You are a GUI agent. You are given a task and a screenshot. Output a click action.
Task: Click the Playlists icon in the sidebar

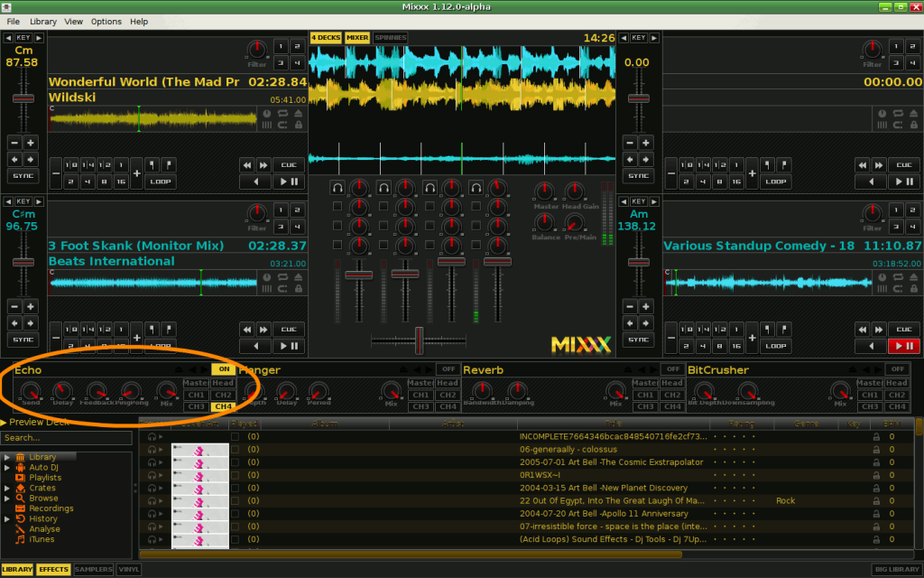click(x=20, y=478)
